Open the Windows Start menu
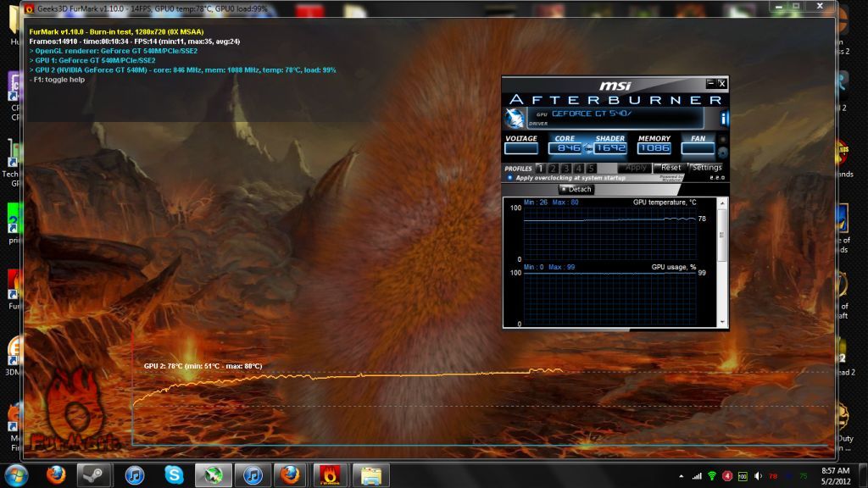The image size is (868, 488). pos(16,475)
